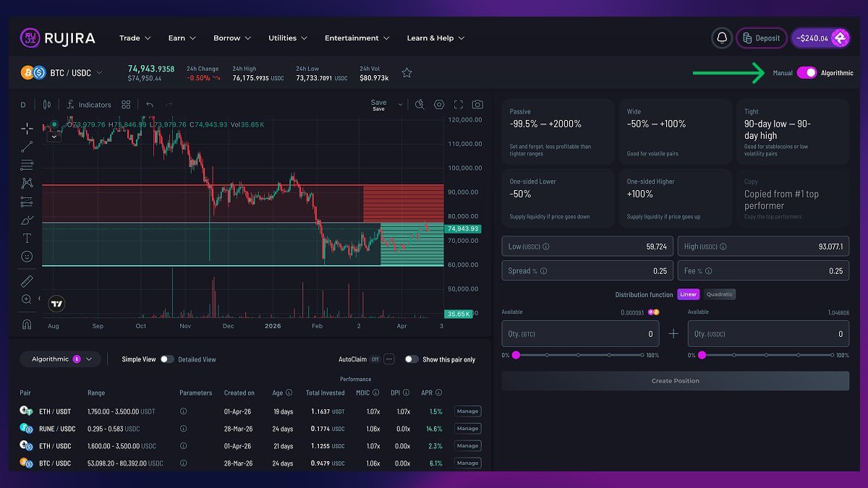Show the MOIC info tooltip icon
This screenshot has width=868, height=488.
tap(376, 393)
